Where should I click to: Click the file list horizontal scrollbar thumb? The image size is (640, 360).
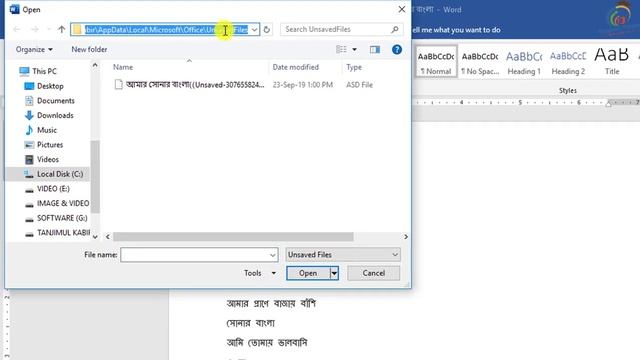(x=233, y=237)
